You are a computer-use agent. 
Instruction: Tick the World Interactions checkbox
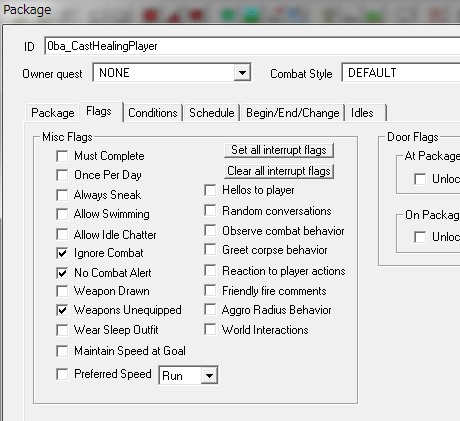point(210,330)
